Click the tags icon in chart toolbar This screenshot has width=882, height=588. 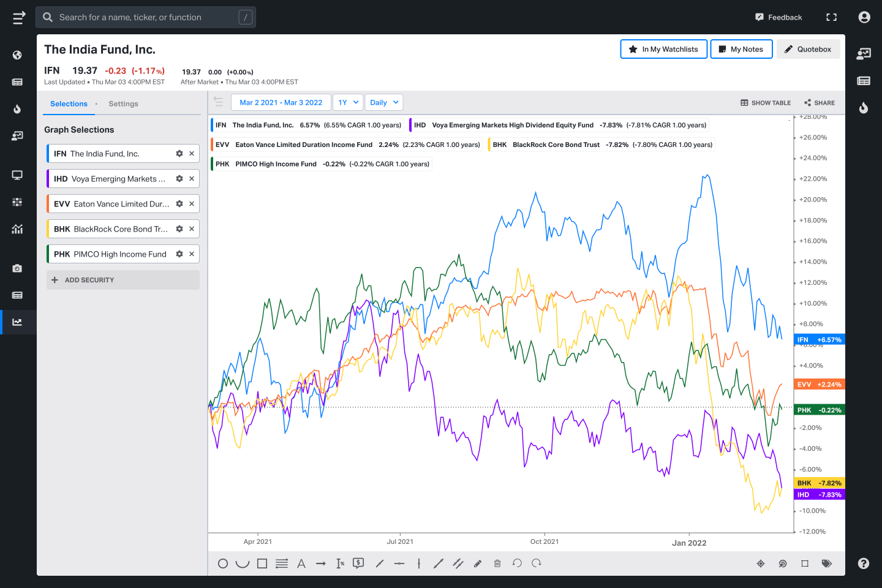[x=827, y=563]
